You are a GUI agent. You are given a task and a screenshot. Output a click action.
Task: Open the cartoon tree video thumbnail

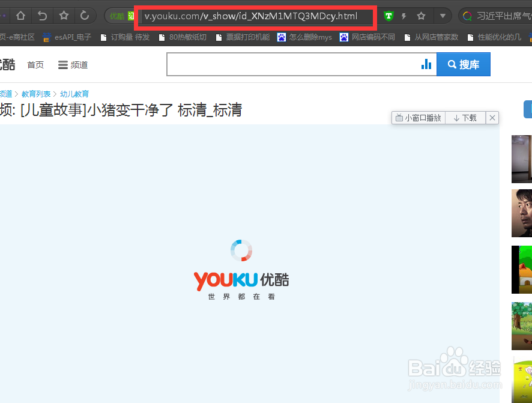pos(522,326)
